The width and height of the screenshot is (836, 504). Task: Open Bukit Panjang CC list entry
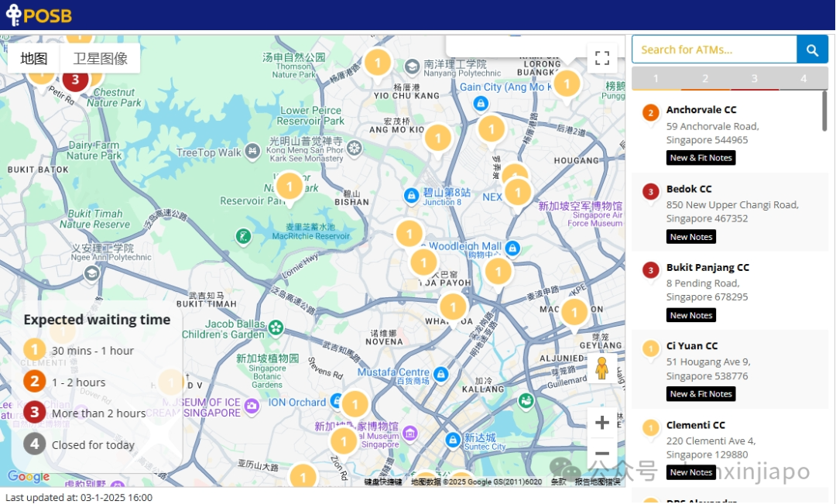729,290
